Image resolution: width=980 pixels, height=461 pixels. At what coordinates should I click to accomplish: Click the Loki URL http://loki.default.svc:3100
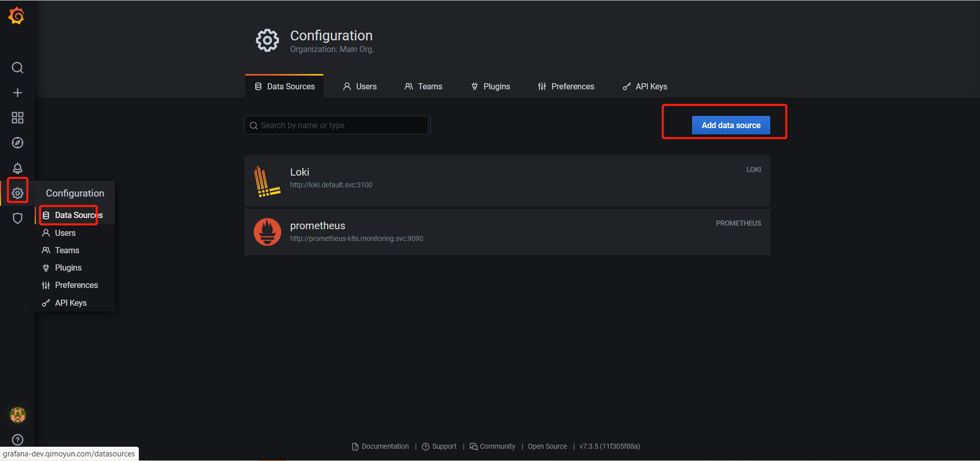tap(331, 185)
